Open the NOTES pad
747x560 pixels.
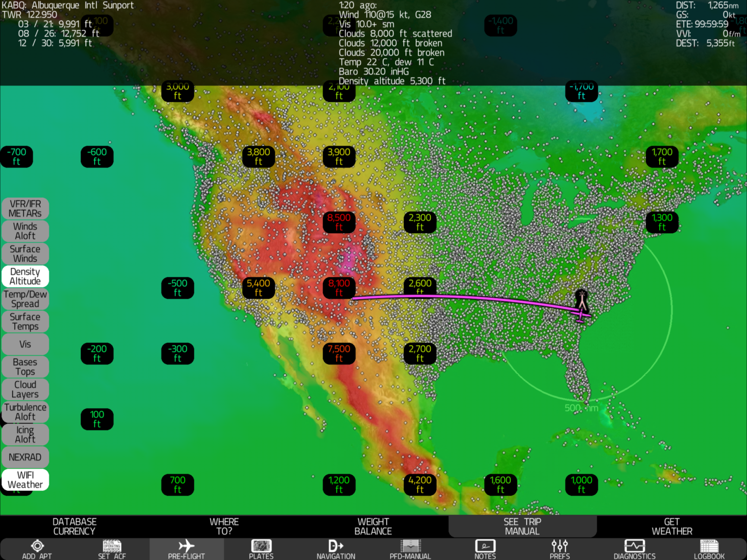(x=485, y=548)
